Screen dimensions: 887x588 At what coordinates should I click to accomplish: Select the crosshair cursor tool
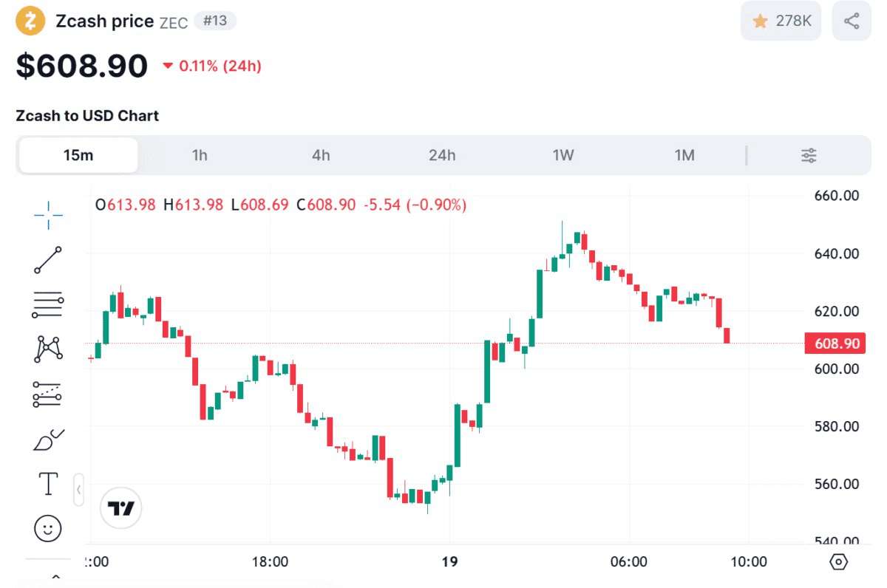(x=48, y=214)
